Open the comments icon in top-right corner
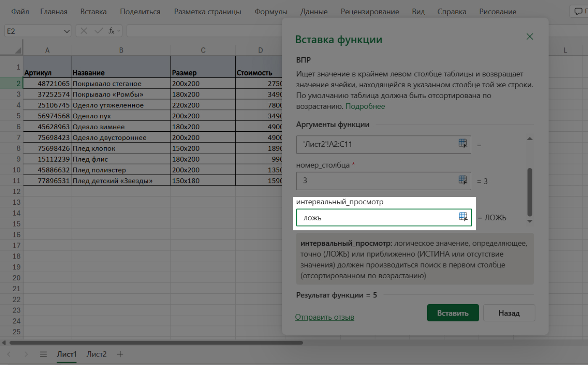 point(579,11)
